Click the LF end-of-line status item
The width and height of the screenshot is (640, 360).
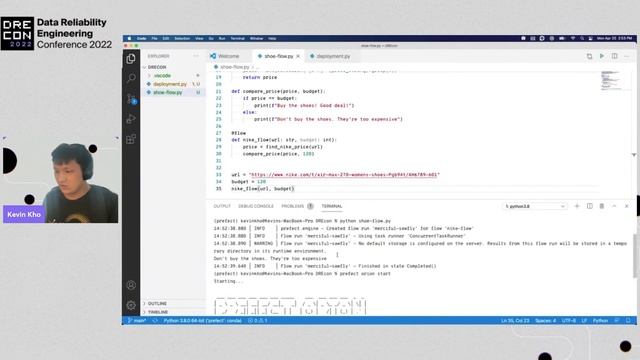click(x=584, y=320)
